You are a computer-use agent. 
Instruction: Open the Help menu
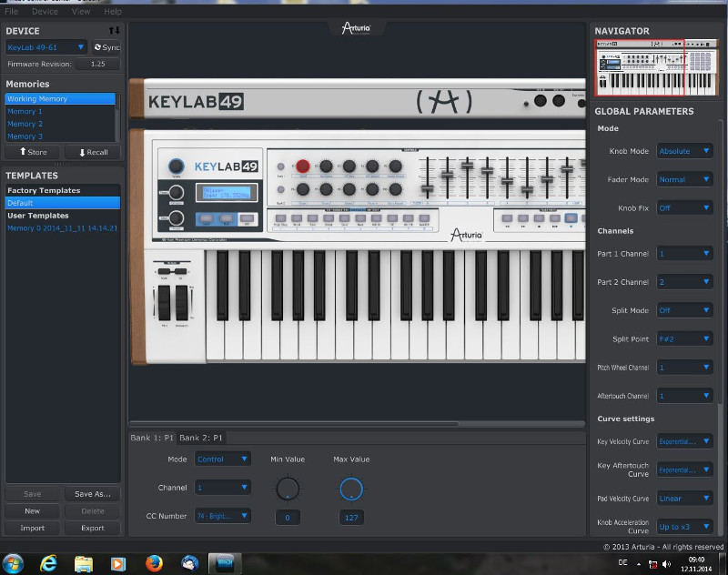(113, 11)
